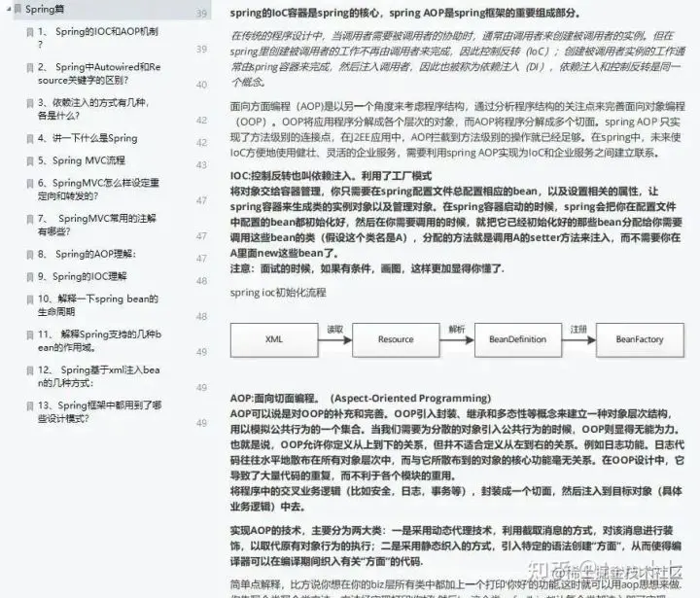
Task: Click bookmark icon for item 7 常用的注解
Action: coord(30,220)
